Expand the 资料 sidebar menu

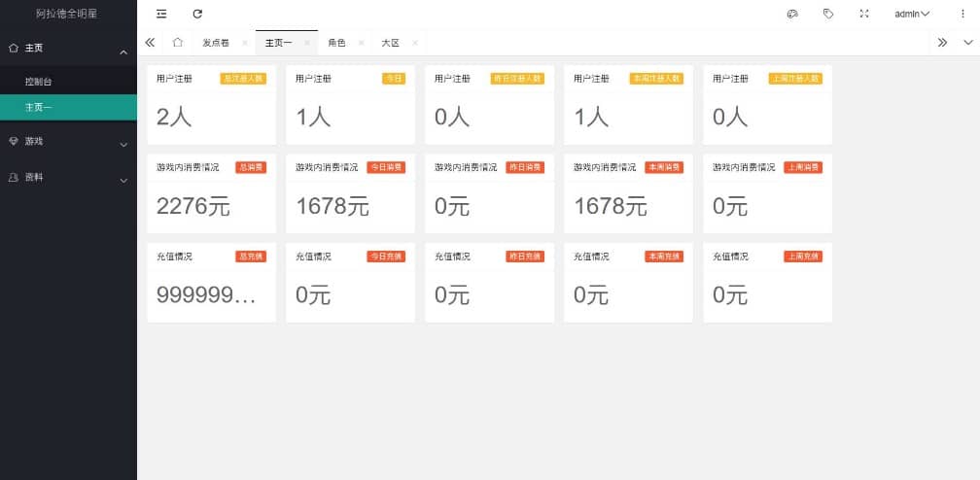pyautogui.click(x=68, y=178)
